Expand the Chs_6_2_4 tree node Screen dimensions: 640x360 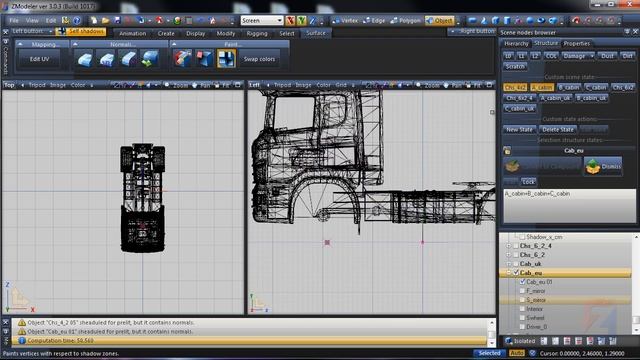[x=509, y=246]
